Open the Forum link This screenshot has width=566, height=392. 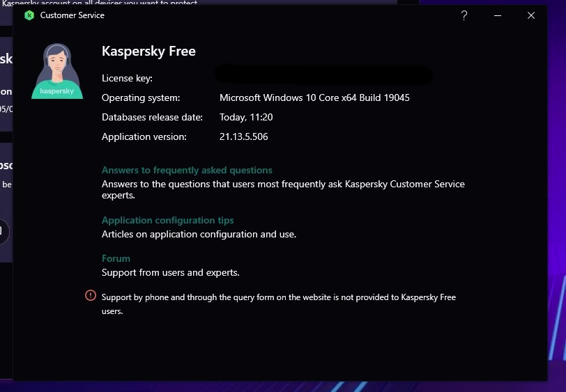pos(116,258)
